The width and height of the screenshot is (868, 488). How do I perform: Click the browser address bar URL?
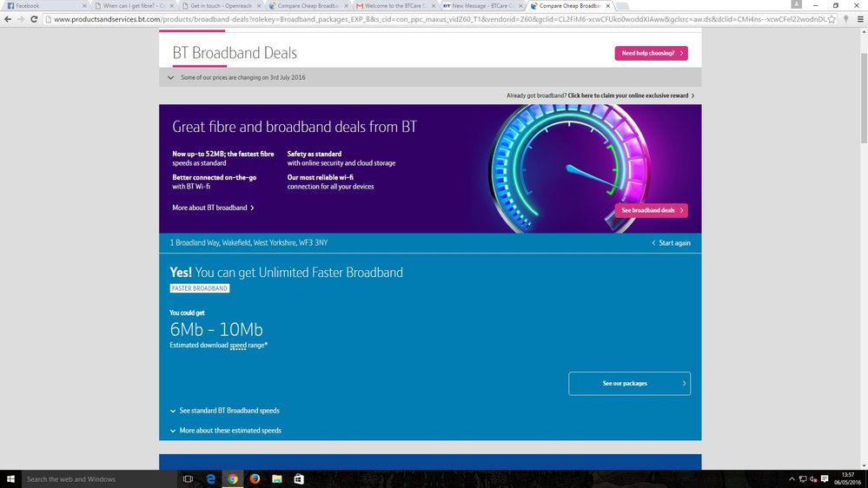(x=434, y=19)
